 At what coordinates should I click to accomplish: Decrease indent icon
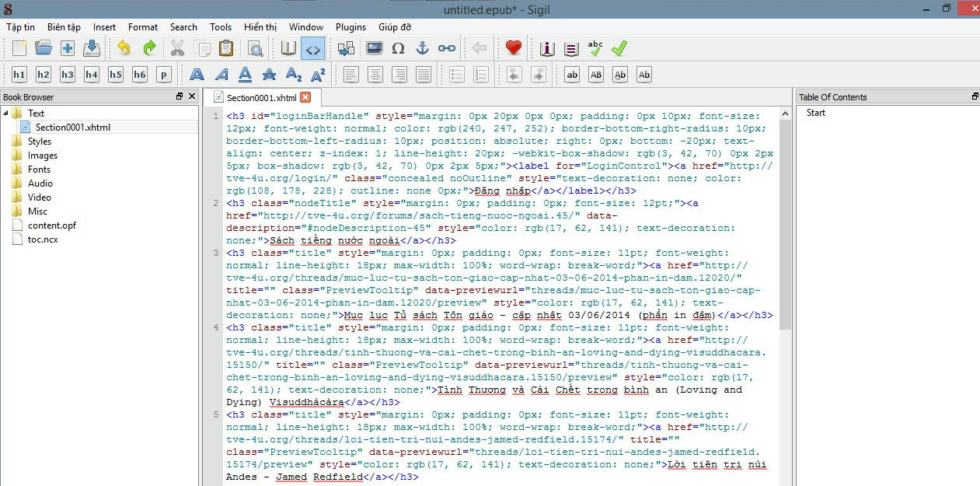514,75
